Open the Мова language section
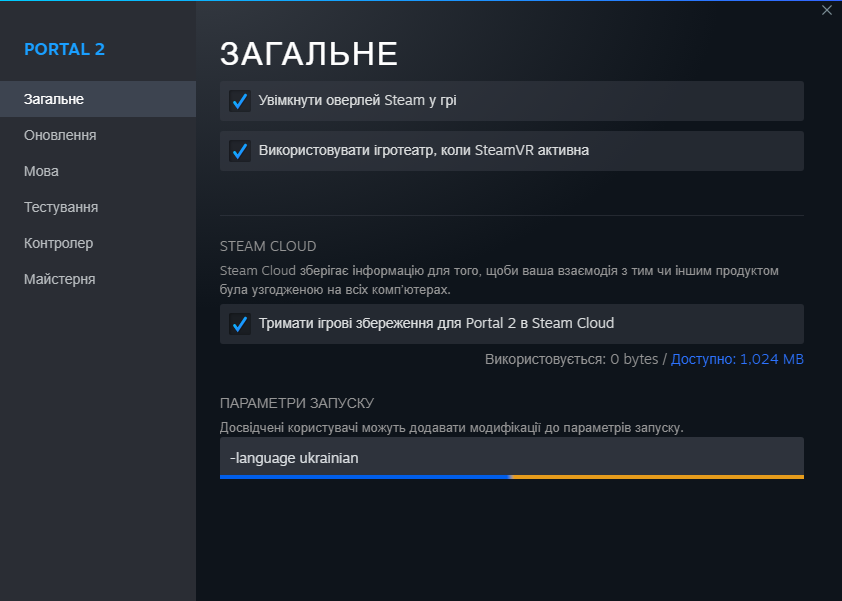 point(98,171)
